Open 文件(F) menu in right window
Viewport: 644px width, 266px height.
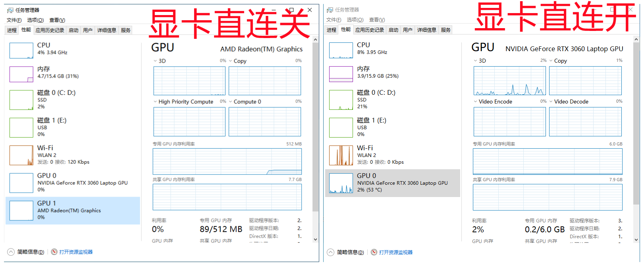coord(334,19)
